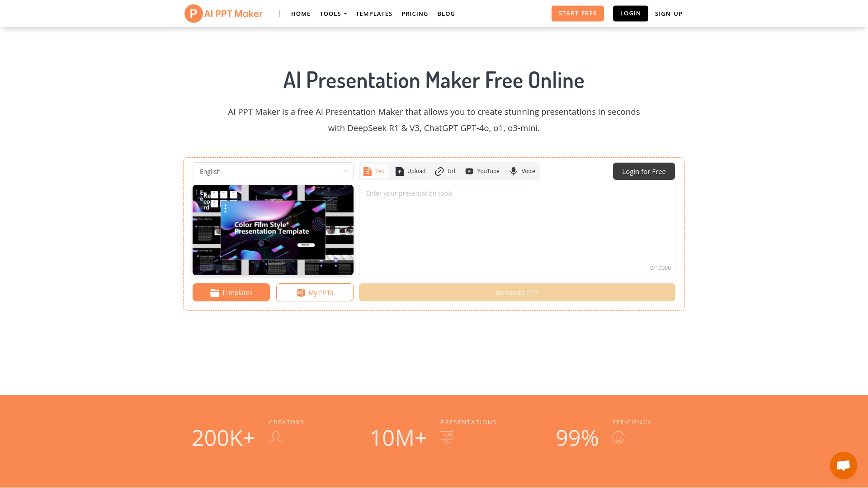Screen dimensions: 868x488
Task: Click the START FREE button
Action: pos(578,13)
